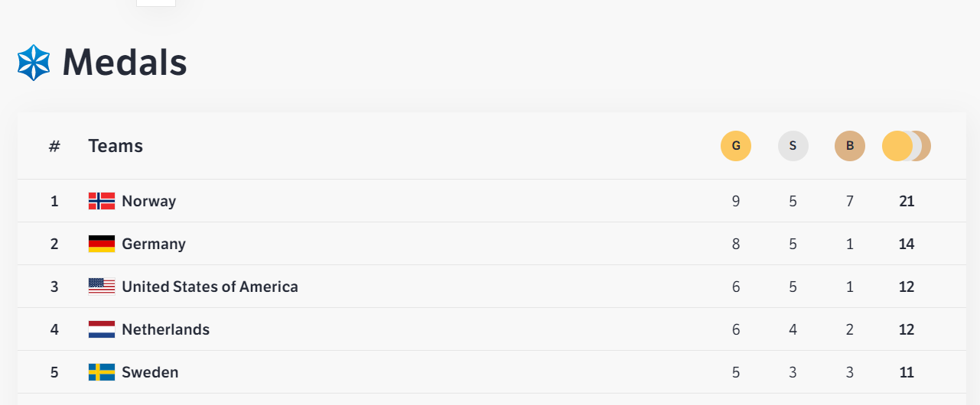Open the Norway team link
The width and height of the screenshot is (980, 405).
[149, 201]
